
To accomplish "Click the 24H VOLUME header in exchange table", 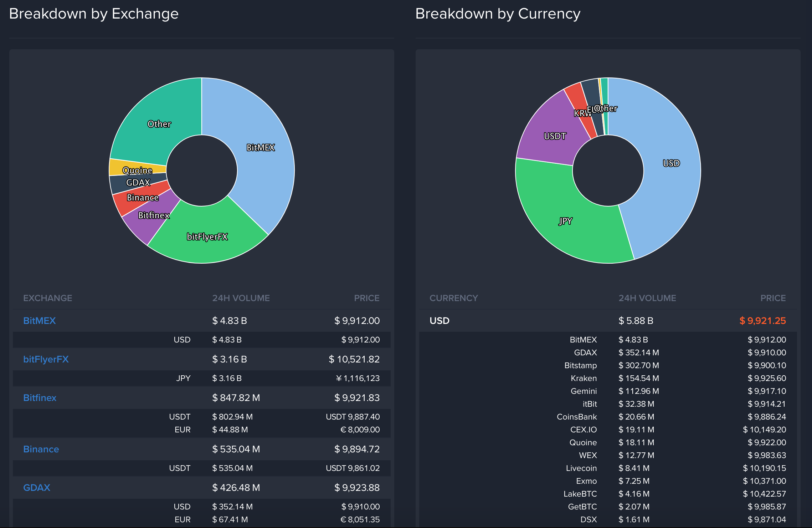I will (241, 298).
